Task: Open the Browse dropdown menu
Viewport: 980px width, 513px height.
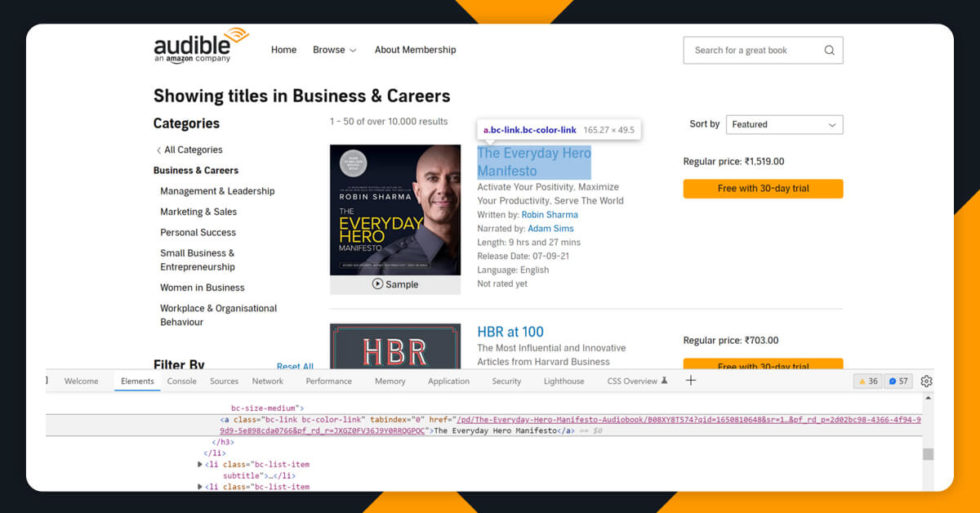Action: tap(334, 50)
